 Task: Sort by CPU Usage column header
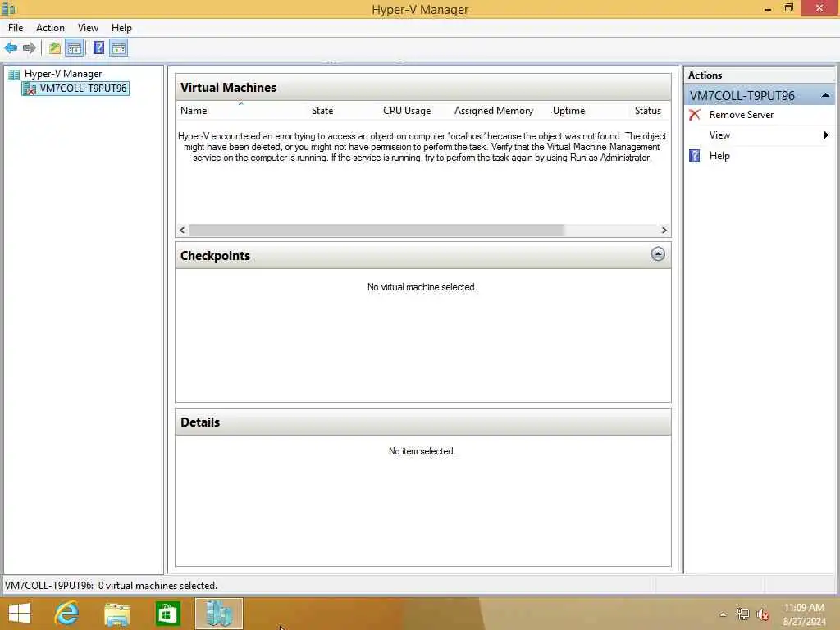(x=407, y=111)
